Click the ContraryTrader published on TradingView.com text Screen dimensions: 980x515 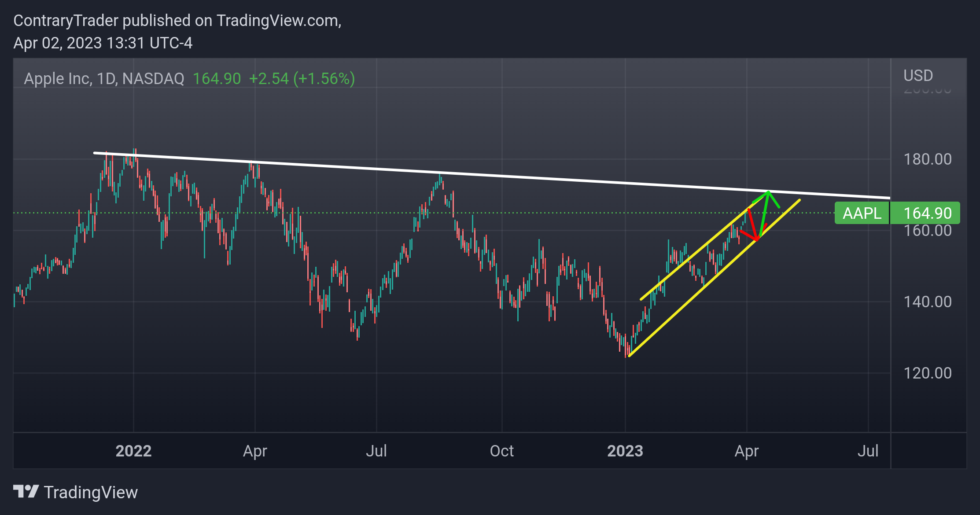tap(177, 21)
